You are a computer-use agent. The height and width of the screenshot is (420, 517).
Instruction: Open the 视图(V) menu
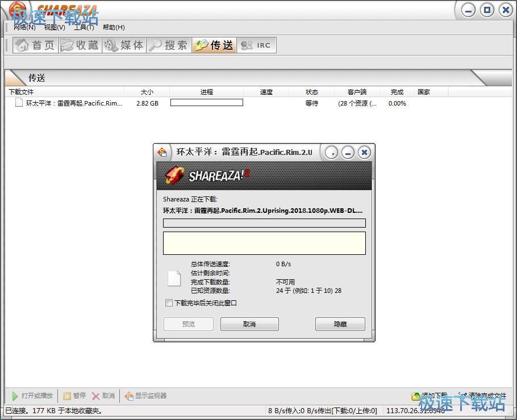click(55, 27)
